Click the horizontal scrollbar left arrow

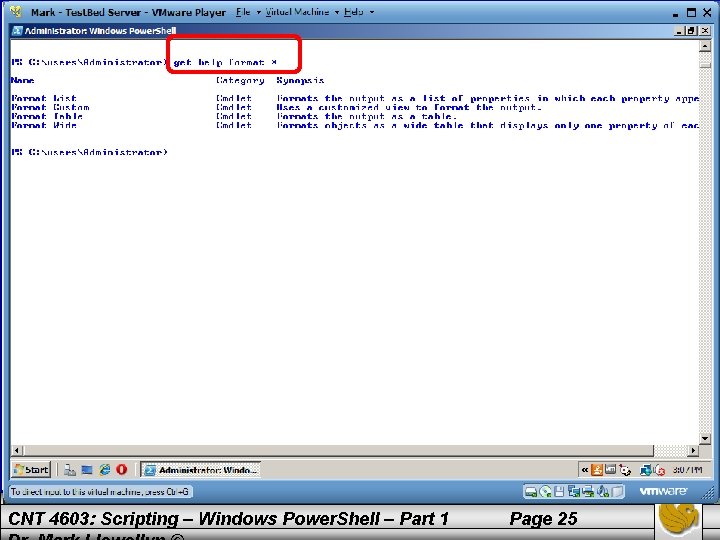pyautogui.click(x=17, y=450)
